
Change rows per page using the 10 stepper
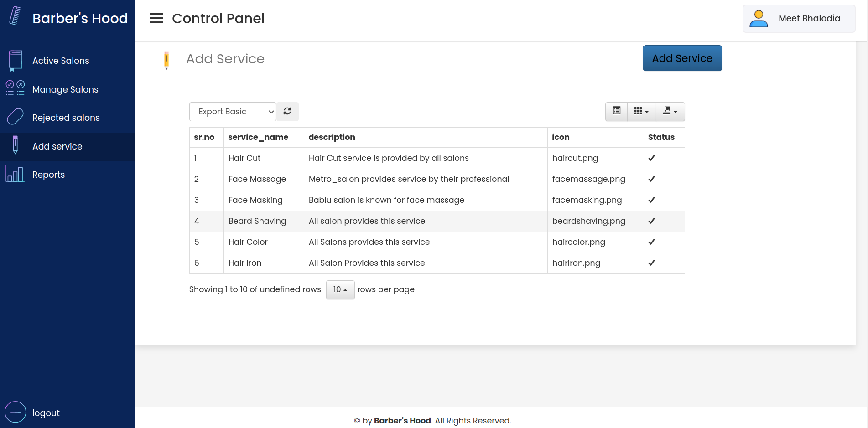pos(340,289)
